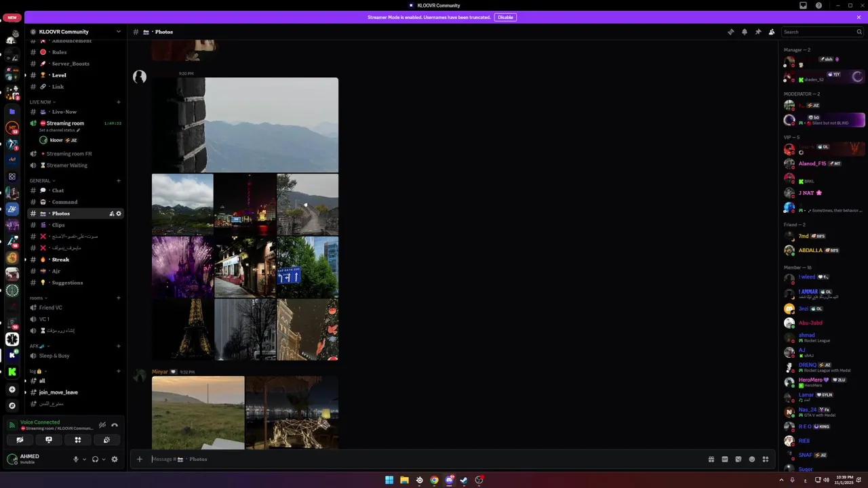Open user settings gear
This screenshot has height=488, width=868.
(115, 459)
